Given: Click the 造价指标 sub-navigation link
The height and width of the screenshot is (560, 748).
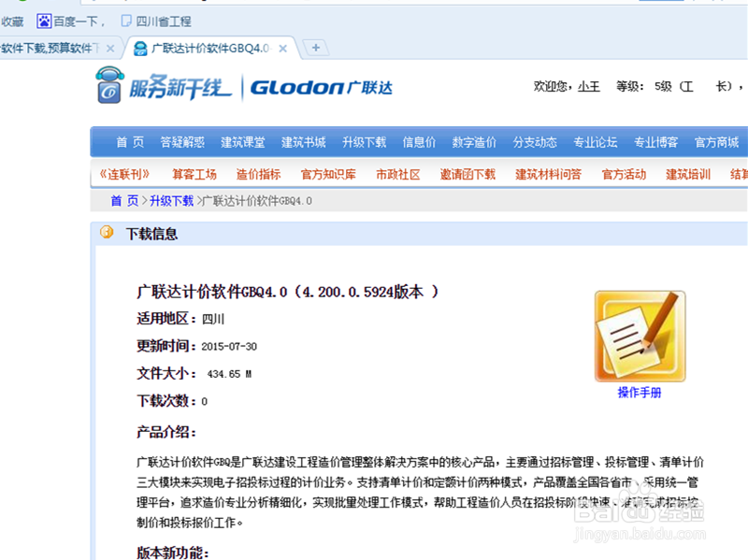Looking at the screenshot, I should [259, 174].
